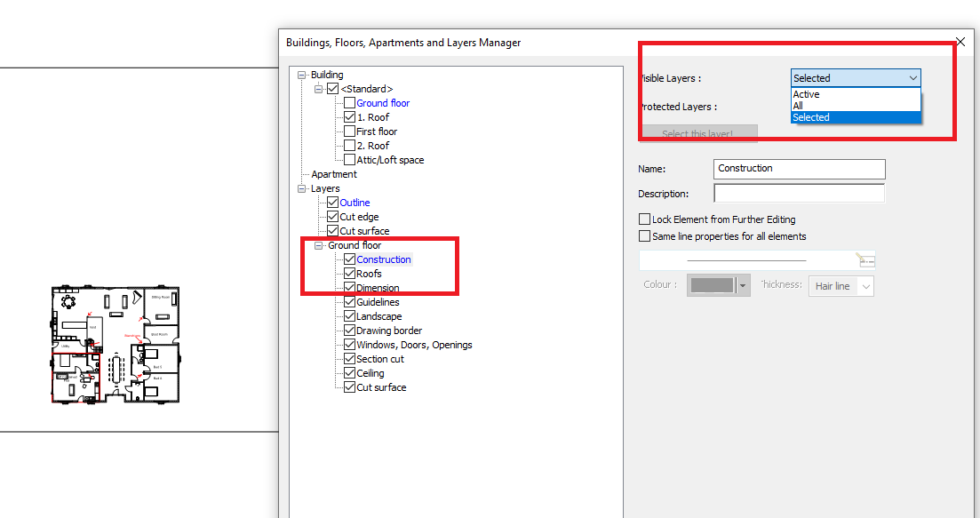
Task: Uncheck the last Cut surface checkbox
Action: point(350,387)
